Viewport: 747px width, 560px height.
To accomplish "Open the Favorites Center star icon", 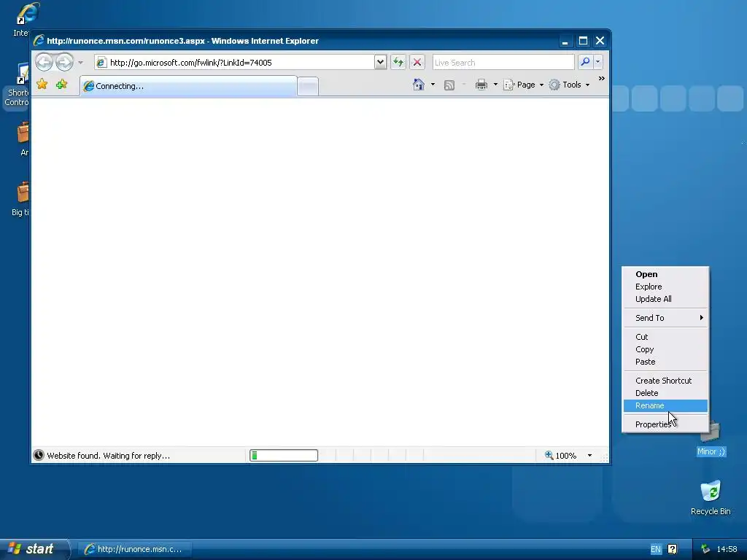I will pos(42,85).
